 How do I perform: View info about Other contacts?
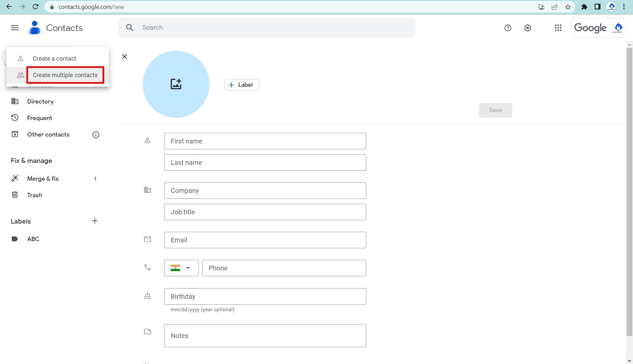point(96,135)
